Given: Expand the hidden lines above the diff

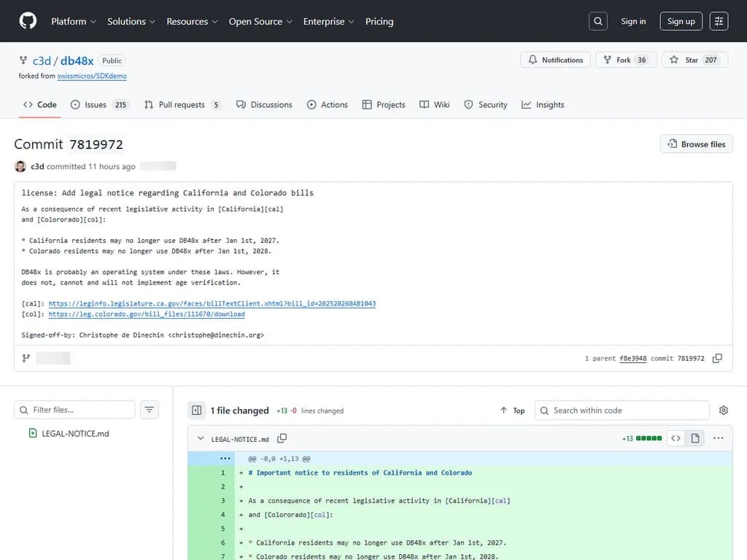Looking at the screenshot, I should click(225, 459).
